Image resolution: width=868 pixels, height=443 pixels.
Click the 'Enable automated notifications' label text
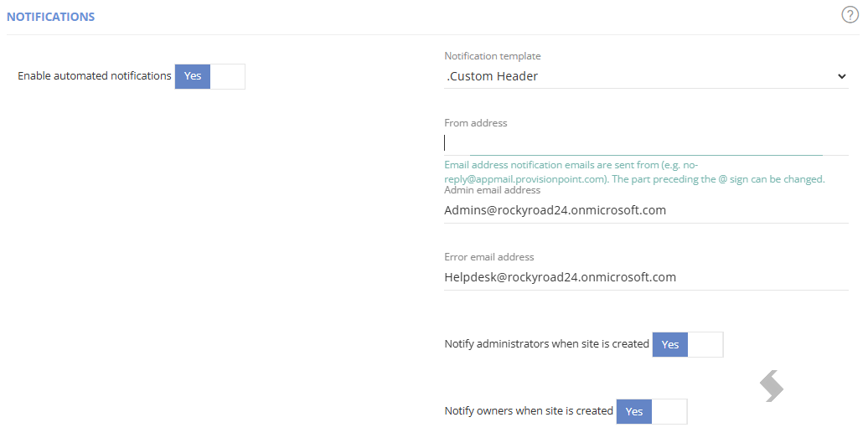click(x=95, y=75)
